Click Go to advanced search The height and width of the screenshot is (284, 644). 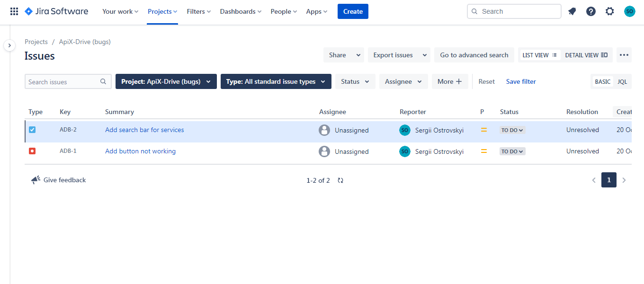(x=474, y=55)
